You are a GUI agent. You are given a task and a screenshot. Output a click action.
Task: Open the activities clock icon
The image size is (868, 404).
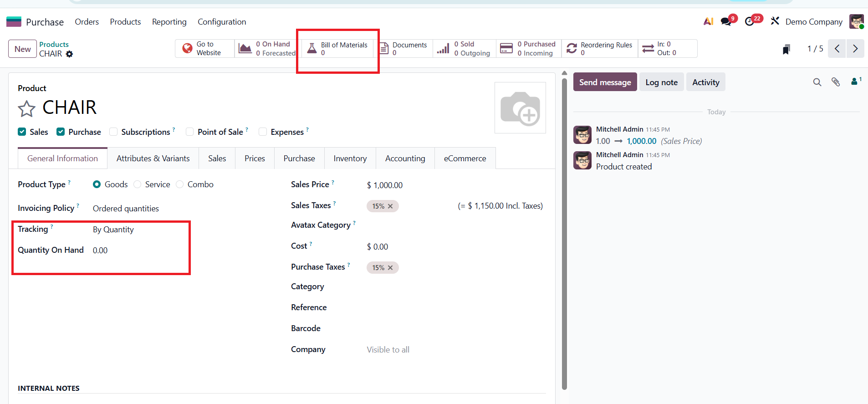tap(750, 21)
